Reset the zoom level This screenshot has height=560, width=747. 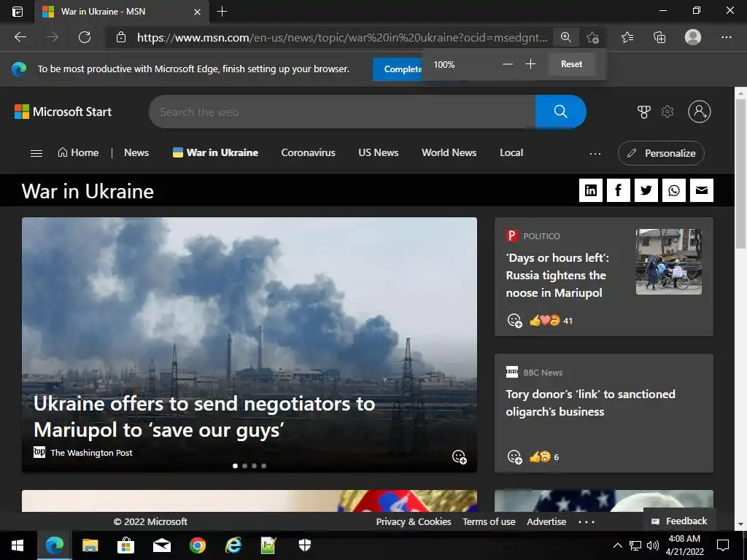571,64
